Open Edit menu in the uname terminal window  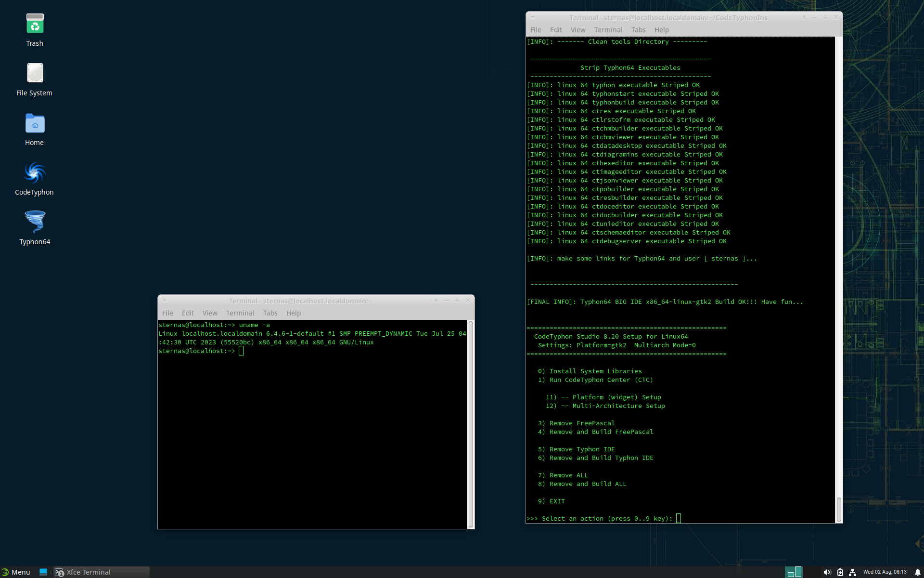(188, 313)
